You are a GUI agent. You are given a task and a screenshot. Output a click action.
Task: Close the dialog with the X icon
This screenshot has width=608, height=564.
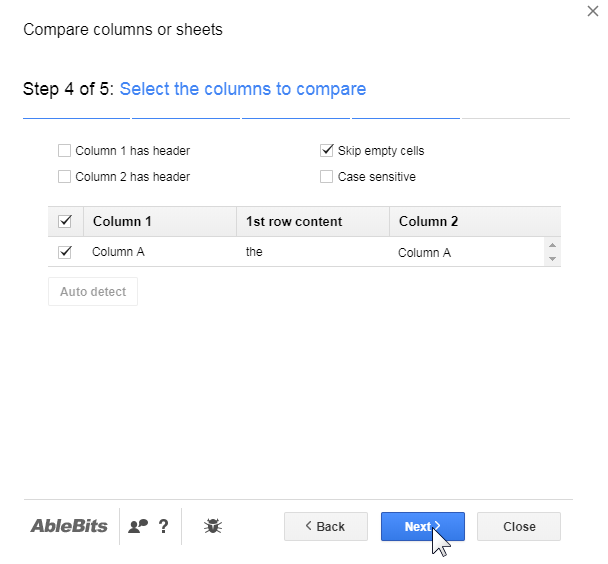(x=592, y=11)
